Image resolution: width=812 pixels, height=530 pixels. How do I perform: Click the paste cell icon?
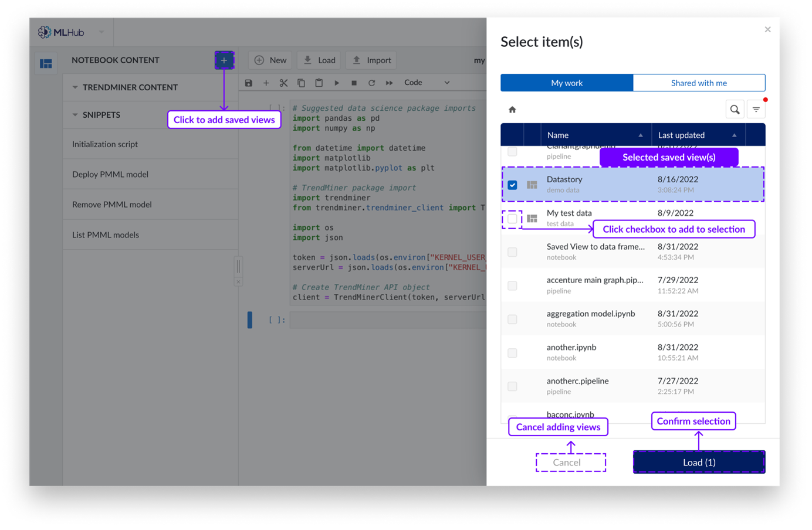[x=319, y=83]
